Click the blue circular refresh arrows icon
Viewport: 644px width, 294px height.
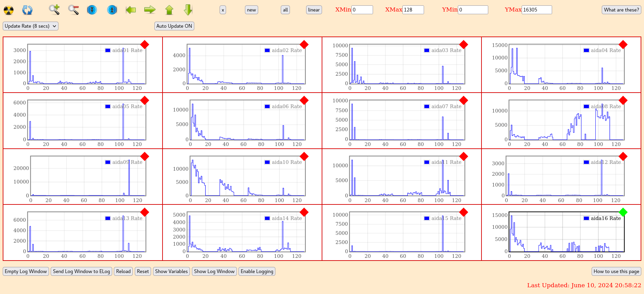27,10
